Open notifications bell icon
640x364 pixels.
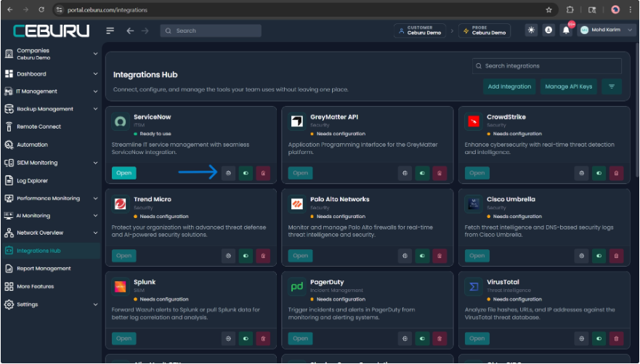566,31
